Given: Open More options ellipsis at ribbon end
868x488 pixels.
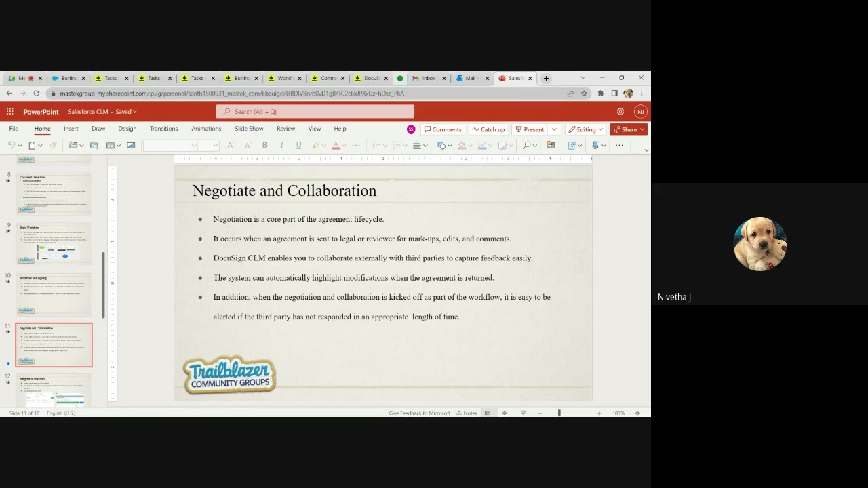Looking at the screenshot, I should (619, 145).
